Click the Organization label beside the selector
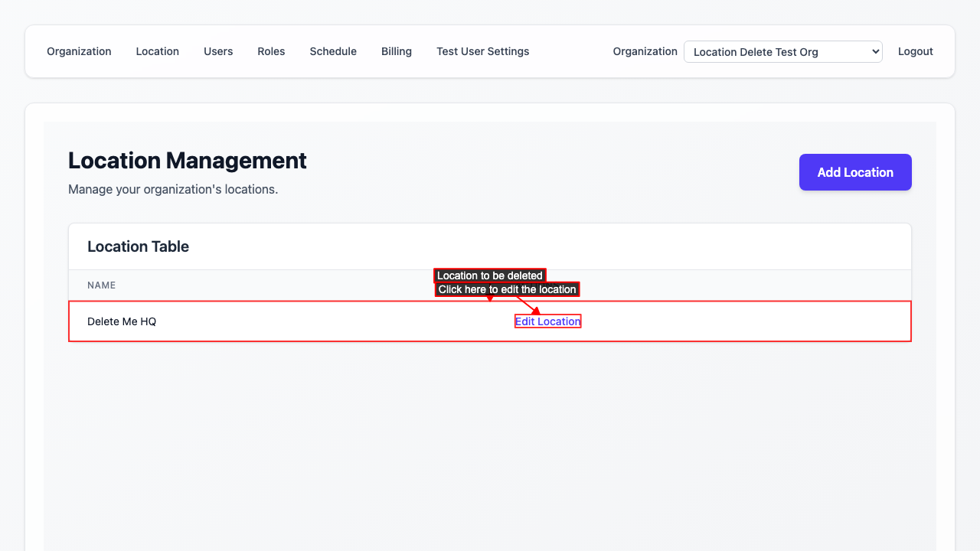 (645, 51)
